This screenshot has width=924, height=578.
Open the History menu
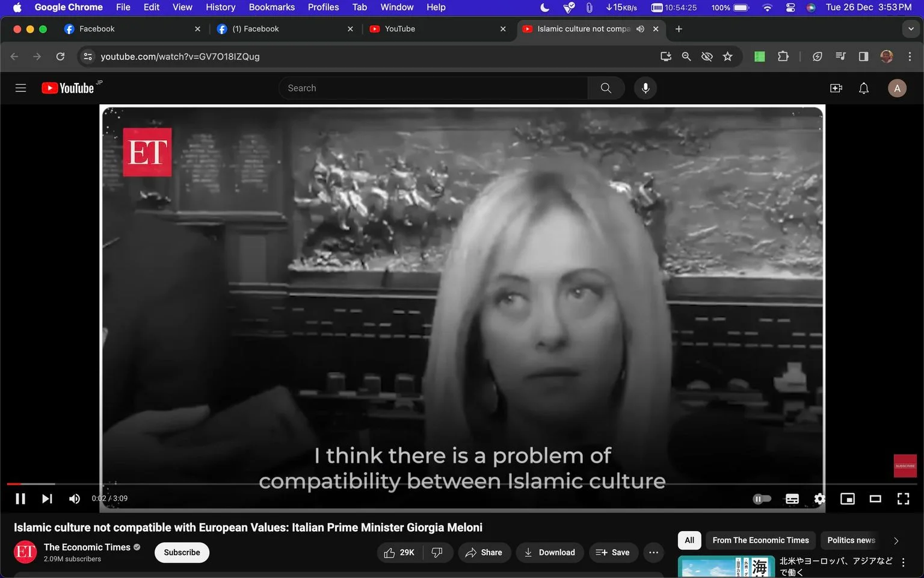[x=220, y=7]
